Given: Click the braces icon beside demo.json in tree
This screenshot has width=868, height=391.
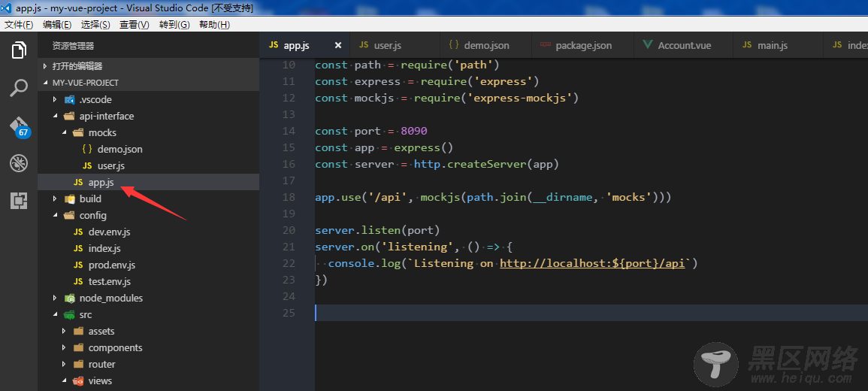Looking at the screenshot, I should pos(87,149).
